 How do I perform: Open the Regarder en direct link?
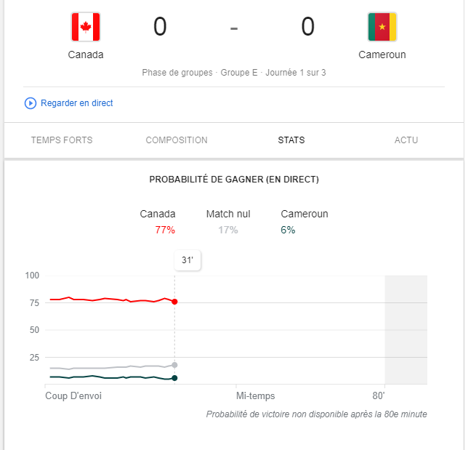click(x=76, y=103)
